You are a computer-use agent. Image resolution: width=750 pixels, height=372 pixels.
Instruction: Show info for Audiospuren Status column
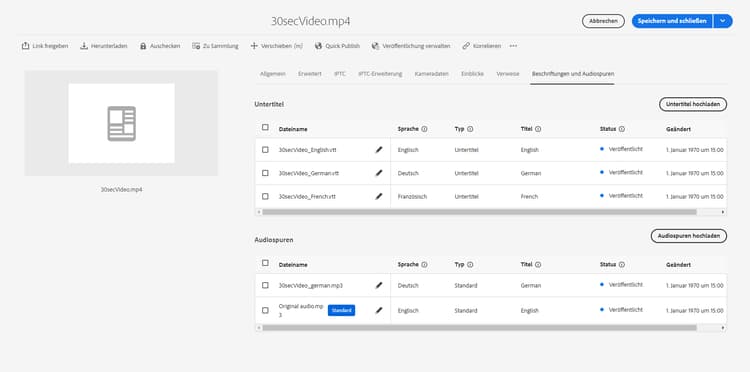(622, 264)
